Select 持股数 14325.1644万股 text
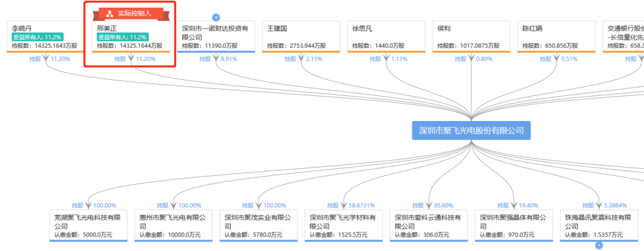Viewport: 644px width, 251px height. point(129,45)
